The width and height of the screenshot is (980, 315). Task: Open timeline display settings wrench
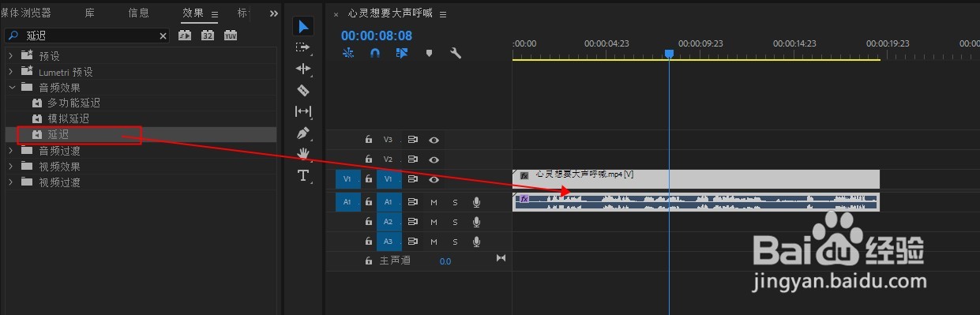pyautogui.click(x=456, y=53)
